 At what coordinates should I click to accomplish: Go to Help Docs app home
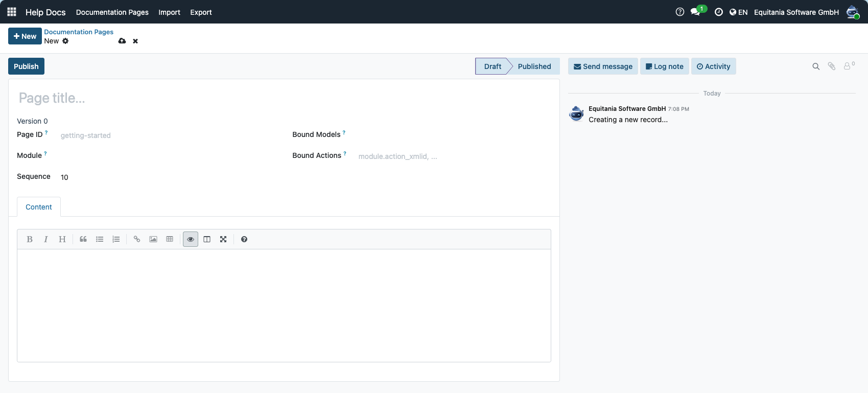click(45, 12)
